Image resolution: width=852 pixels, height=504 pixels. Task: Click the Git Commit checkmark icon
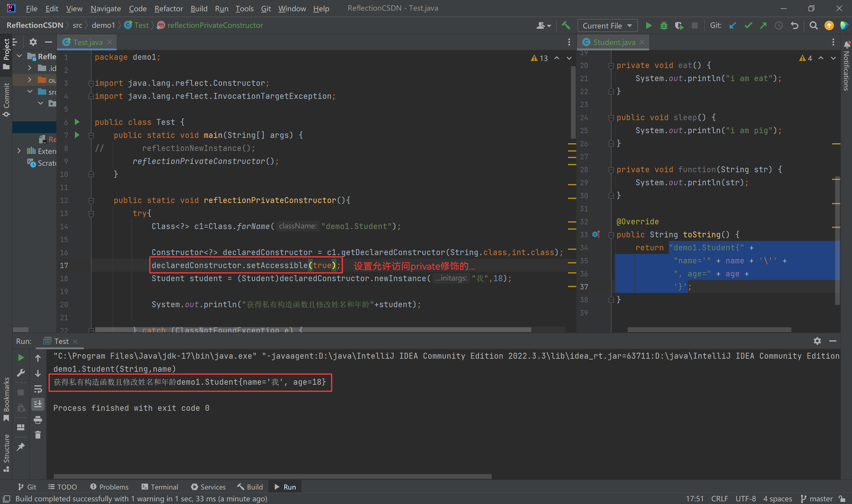click(748, 25)
